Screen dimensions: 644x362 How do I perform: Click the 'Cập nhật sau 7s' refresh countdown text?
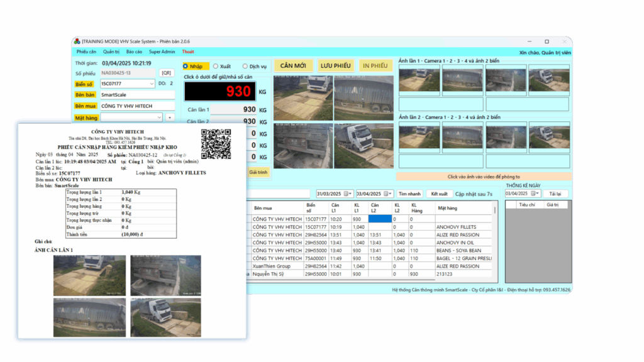[474, 194]
